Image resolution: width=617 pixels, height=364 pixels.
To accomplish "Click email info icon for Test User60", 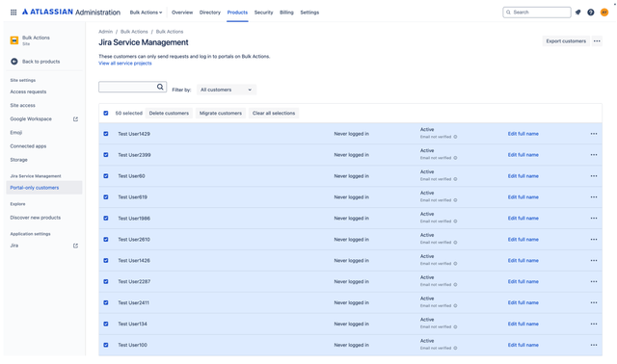I will tap(455, 179).
